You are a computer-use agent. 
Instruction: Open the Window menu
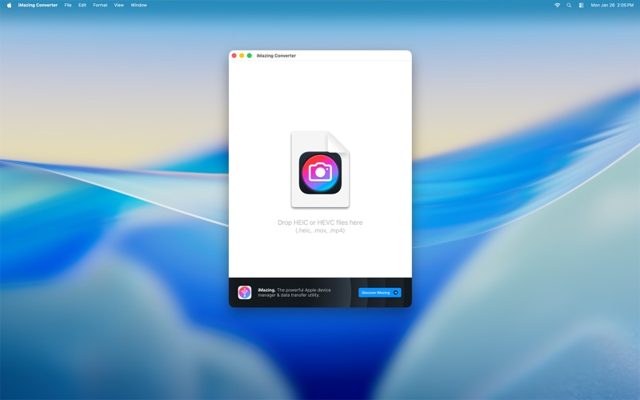pos(139,5)
